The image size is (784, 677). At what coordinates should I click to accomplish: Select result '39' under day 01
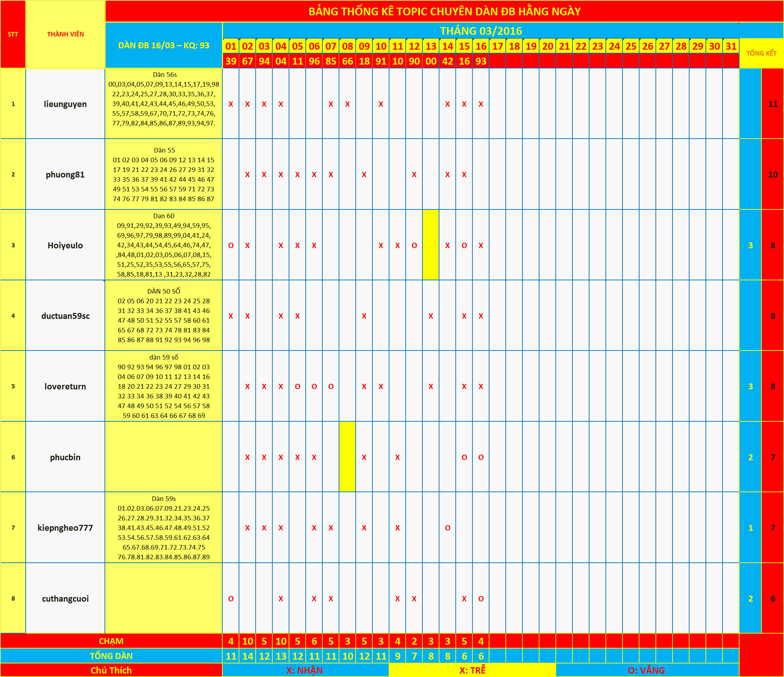tap(231, 61)
